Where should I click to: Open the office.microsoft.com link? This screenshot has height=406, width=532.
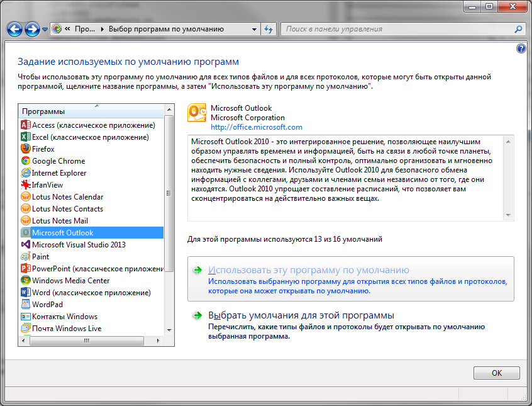pos(257,127)
